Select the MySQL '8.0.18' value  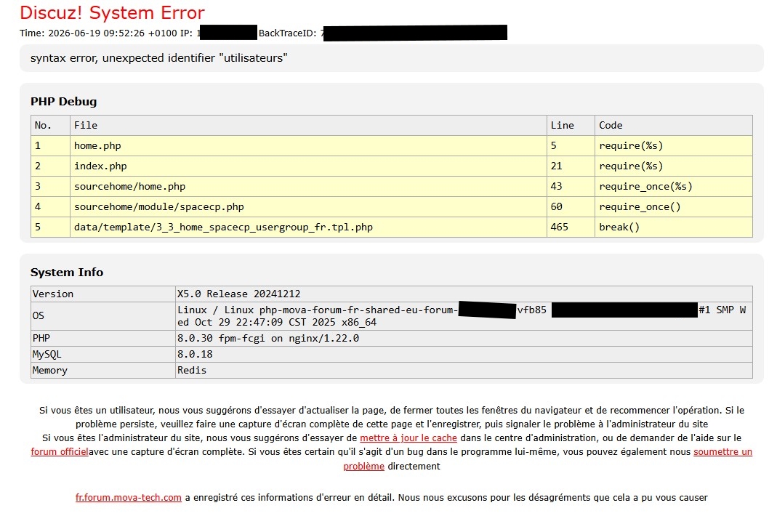(464, 354)
